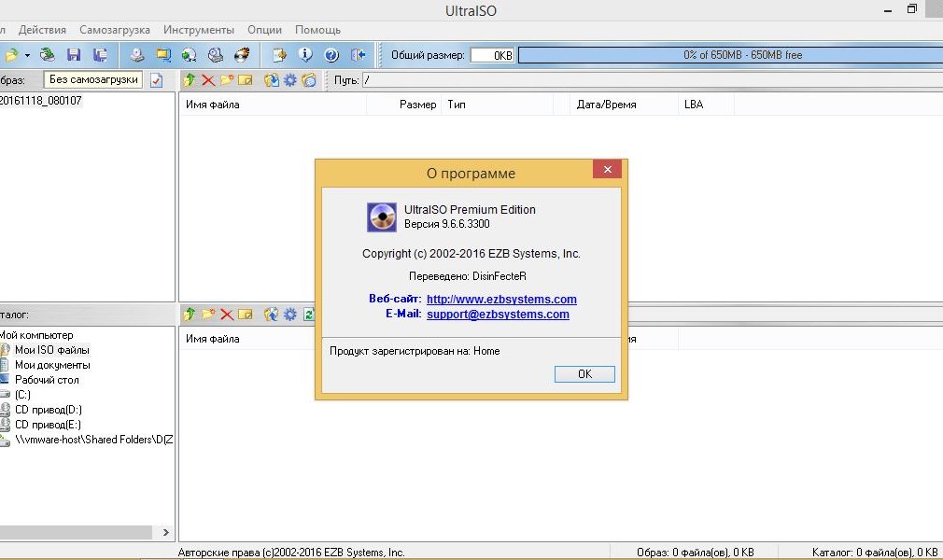This screenshot has height=560, width=943.
Task: Click the 0% of 650MB capacity bar
Action: 731,55
